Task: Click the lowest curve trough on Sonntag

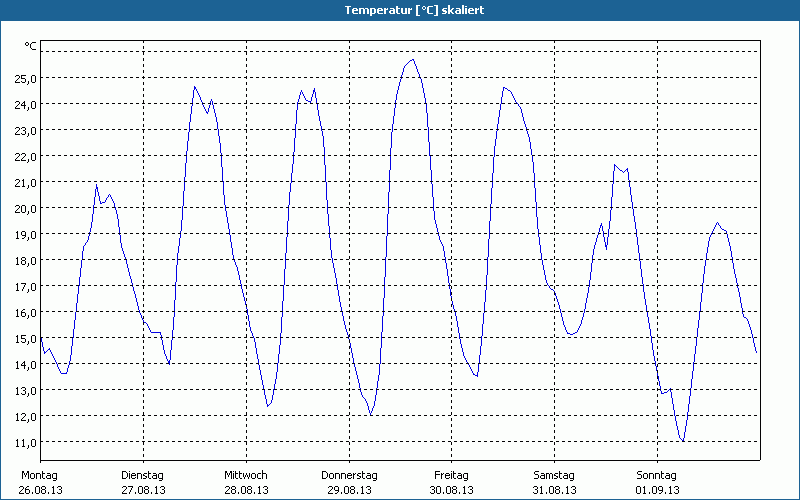Action: (682, 440)
